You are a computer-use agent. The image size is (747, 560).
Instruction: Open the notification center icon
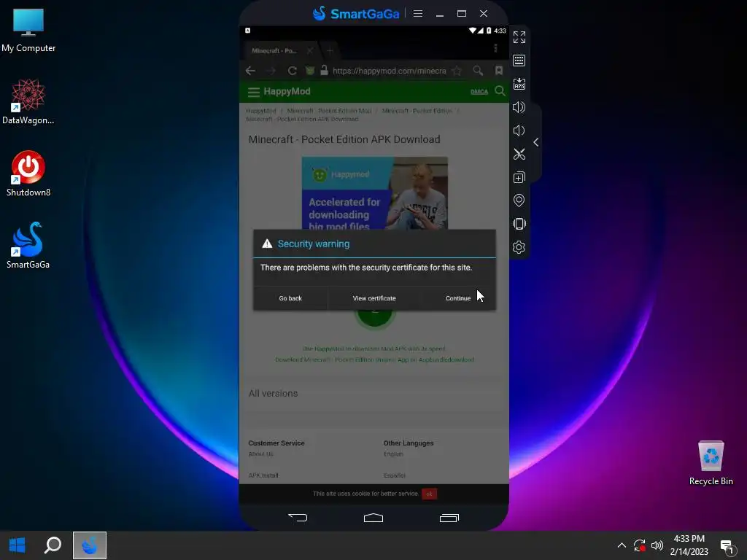tap(727, 546)
